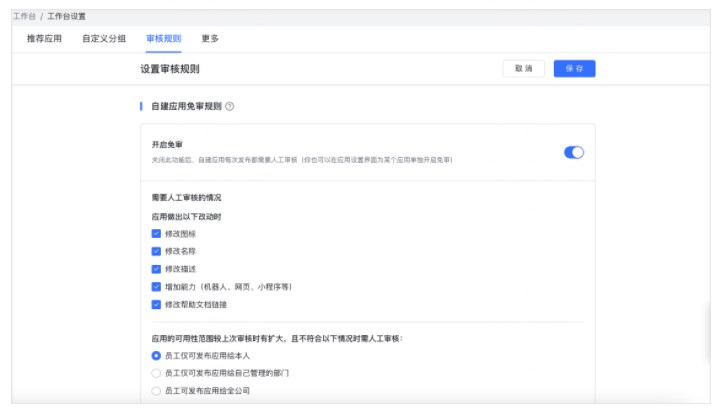
Task: Open the 自定义分组 tab
Action: click(104, 39)
